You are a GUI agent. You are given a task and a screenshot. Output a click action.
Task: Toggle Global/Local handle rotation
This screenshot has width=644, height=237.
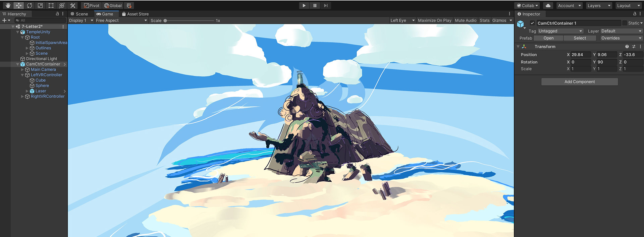point(113,5)
